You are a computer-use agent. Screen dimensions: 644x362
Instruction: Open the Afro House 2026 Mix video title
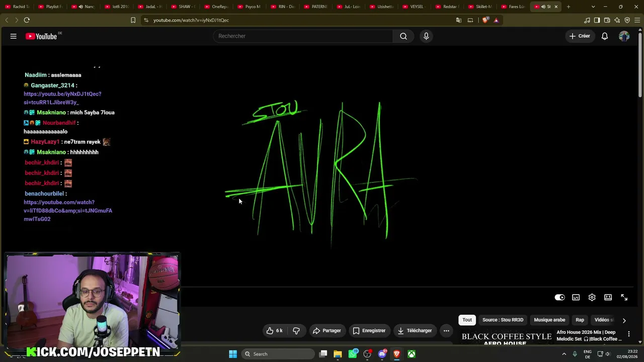(x=589, y=336)
